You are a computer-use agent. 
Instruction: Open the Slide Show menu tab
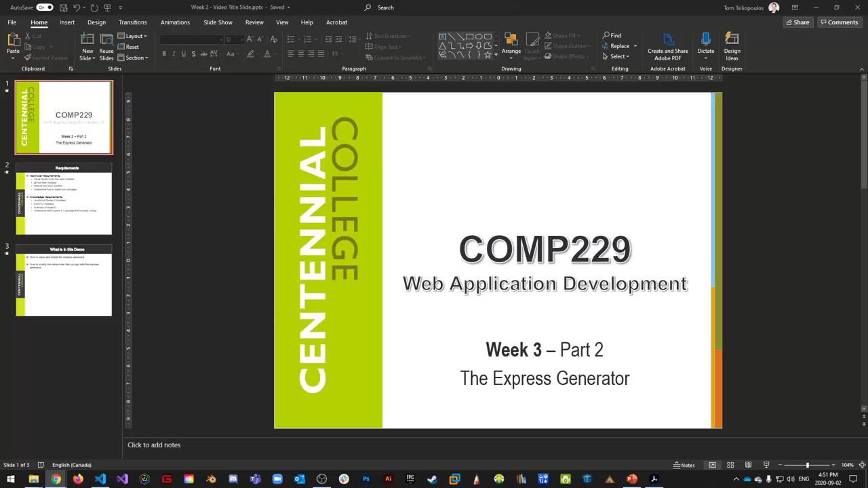tap(218, 22)
